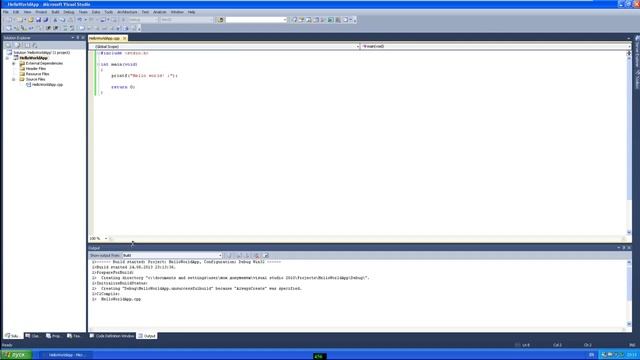Toggle auto hide pin on Output panel
The image size is (640, 360).
click(624, 248)
